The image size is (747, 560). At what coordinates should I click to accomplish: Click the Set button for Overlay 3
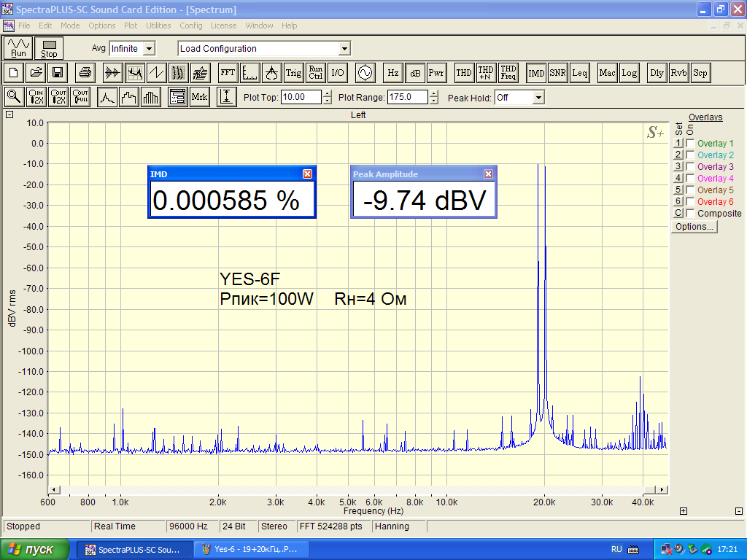click(x=678, y=166)
